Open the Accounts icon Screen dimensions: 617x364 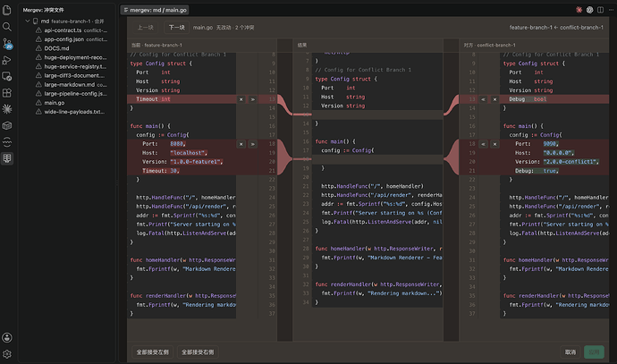[x=6, y=338]
